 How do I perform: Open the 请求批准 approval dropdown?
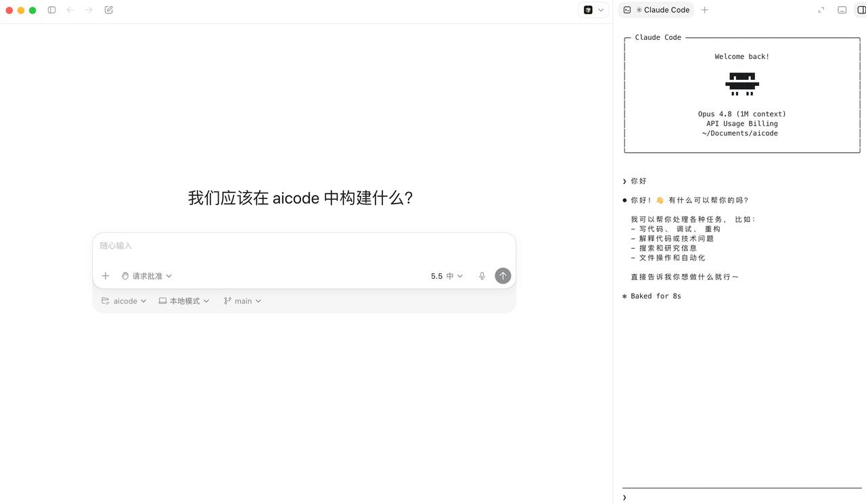pyautogui.click(x=147, y=276)
